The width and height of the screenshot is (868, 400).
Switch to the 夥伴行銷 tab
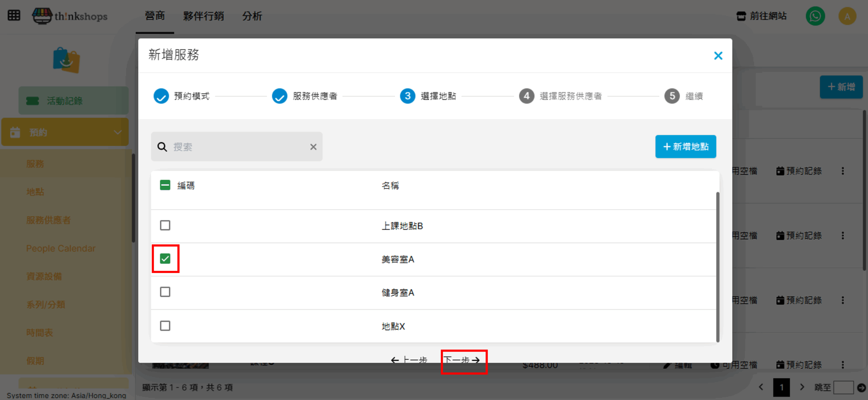tap(203, 16)
